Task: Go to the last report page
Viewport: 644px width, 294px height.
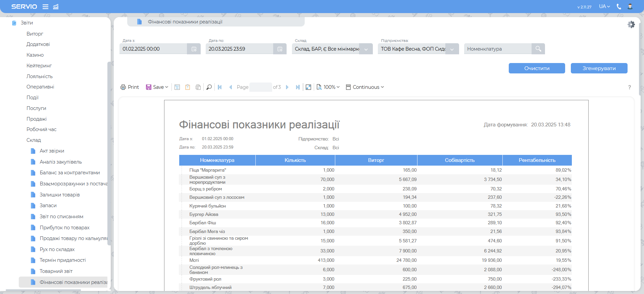Action: pos(298,87)
